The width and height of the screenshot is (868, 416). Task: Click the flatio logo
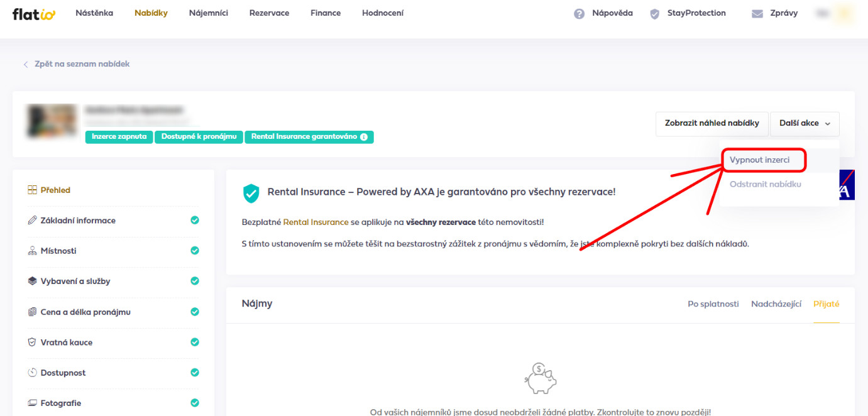(x=34, y=13)
